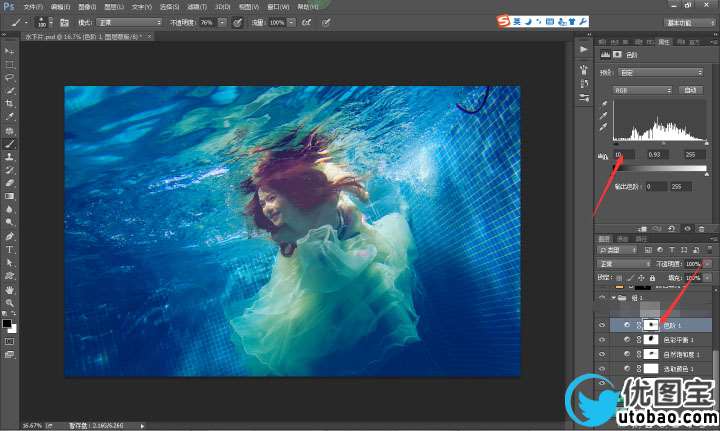720x431 pixels.
Task: Delete adjustment layer trash icon
Action: coord(702,229)
